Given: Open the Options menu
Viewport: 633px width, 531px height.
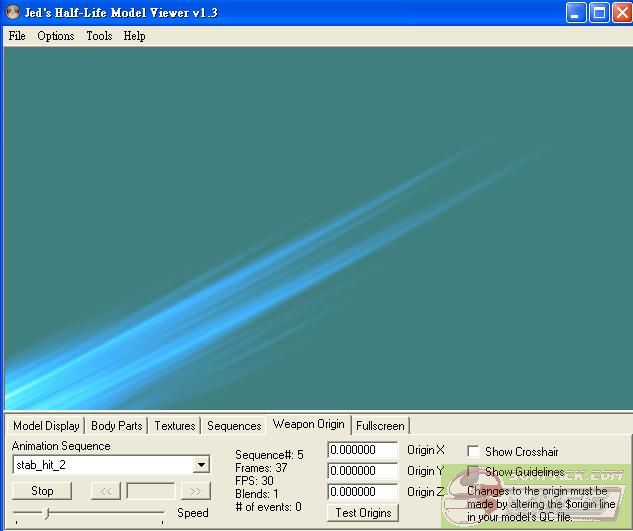Looking at the screenshot, I should pyautogui.click(x=56, y=36).
